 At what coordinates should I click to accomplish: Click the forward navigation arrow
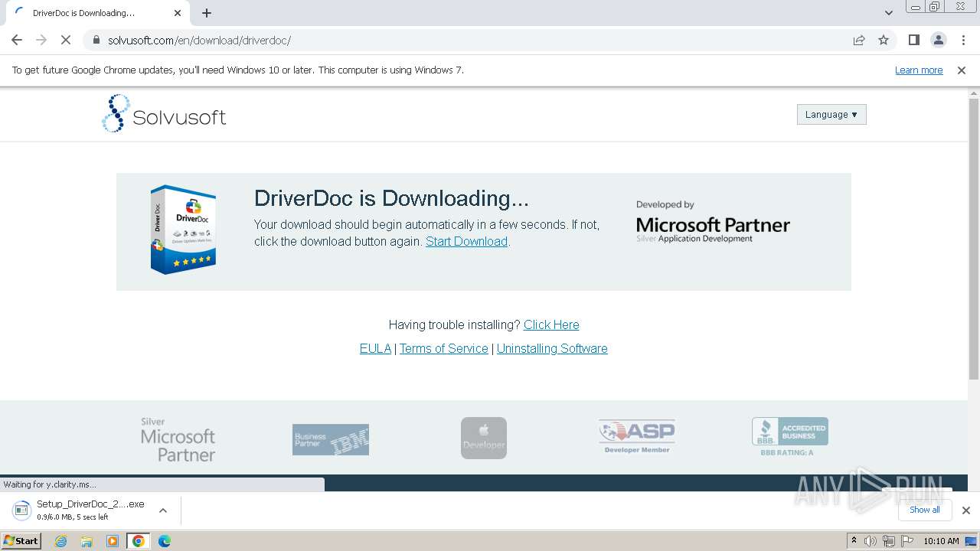(41, 40)
